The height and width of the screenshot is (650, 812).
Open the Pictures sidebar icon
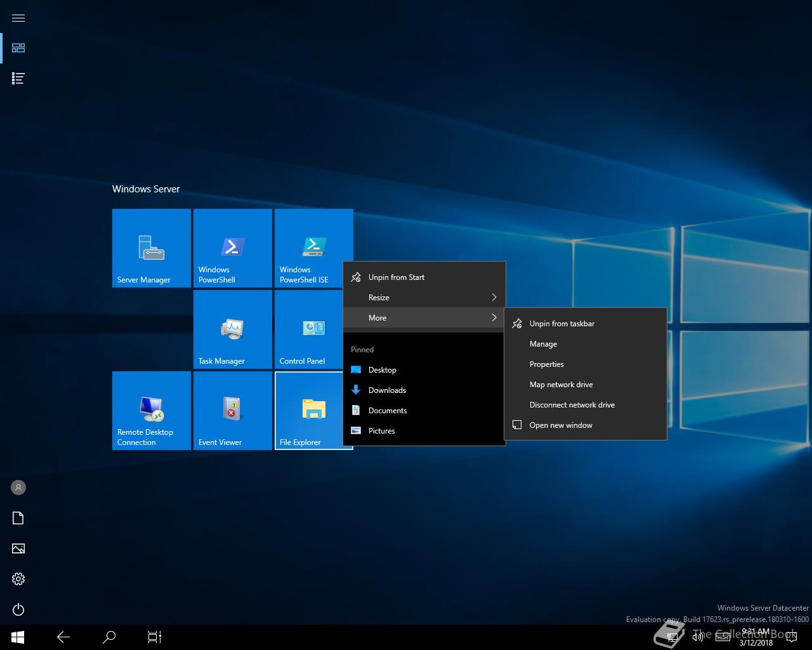pos(18,548)
